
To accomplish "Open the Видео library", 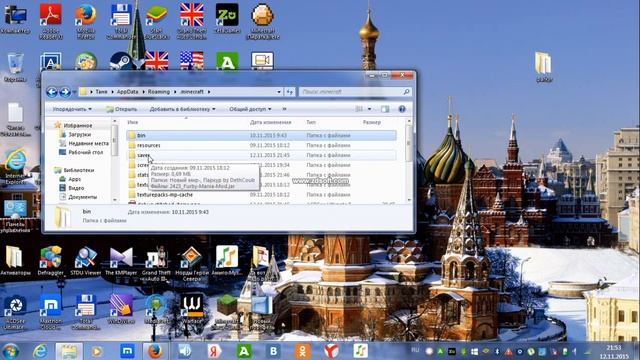I will [76, 188].
